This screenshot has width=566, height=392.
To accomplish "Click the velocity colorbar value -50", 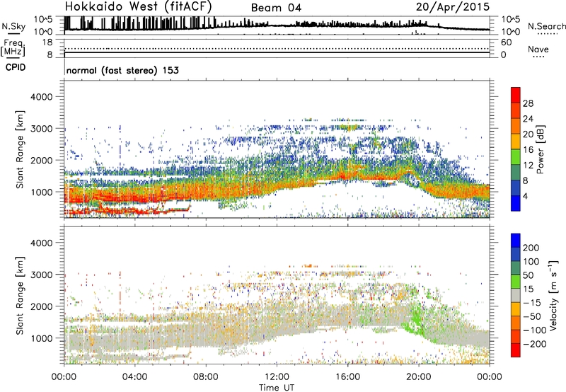I will [x=532, y=316].
